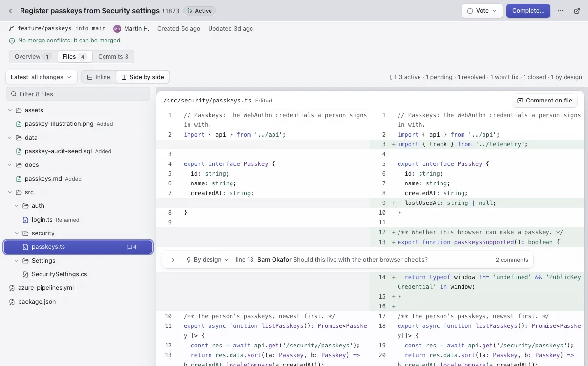Click the pull request ID !1873
This screenshot has height=366, width=588.
[x=171, y=11]
